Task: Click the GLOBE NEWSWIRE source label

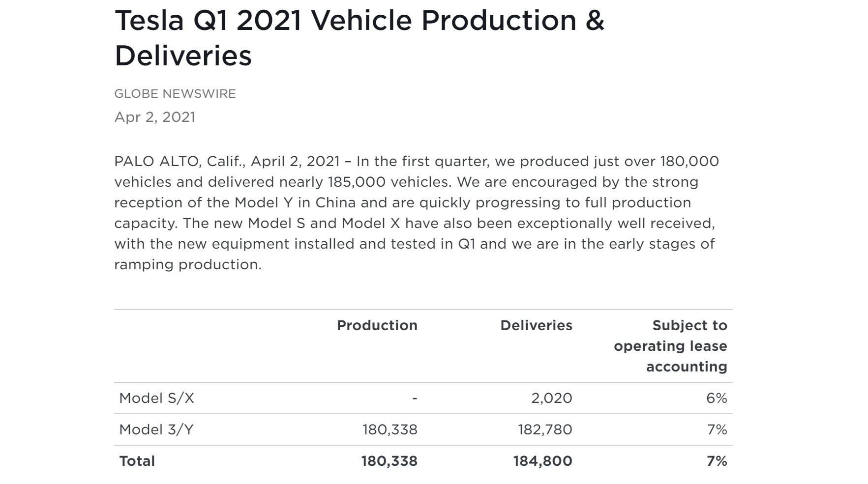Action: tap(175, 94)
